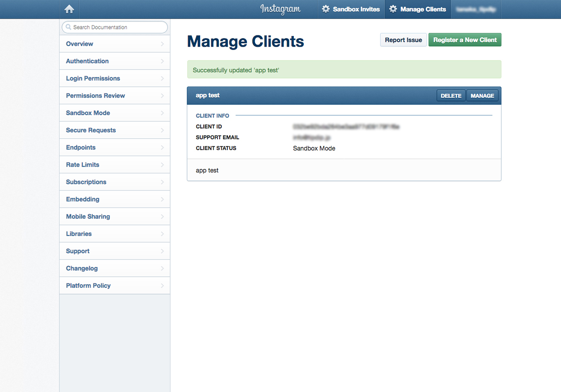View the Changelog page
The height and width of the screenshot is (392, 561).
(115, 268)
